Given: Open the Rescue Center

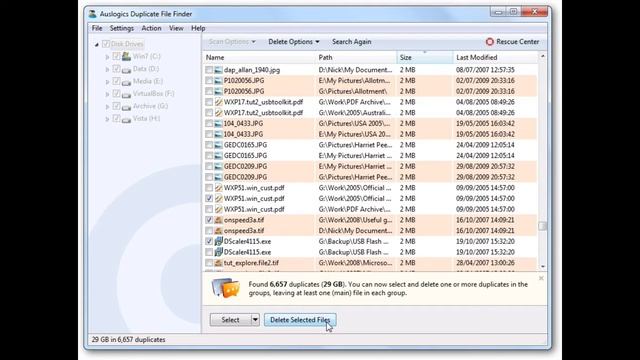Looking at the screenshot, I should point(512,42).
